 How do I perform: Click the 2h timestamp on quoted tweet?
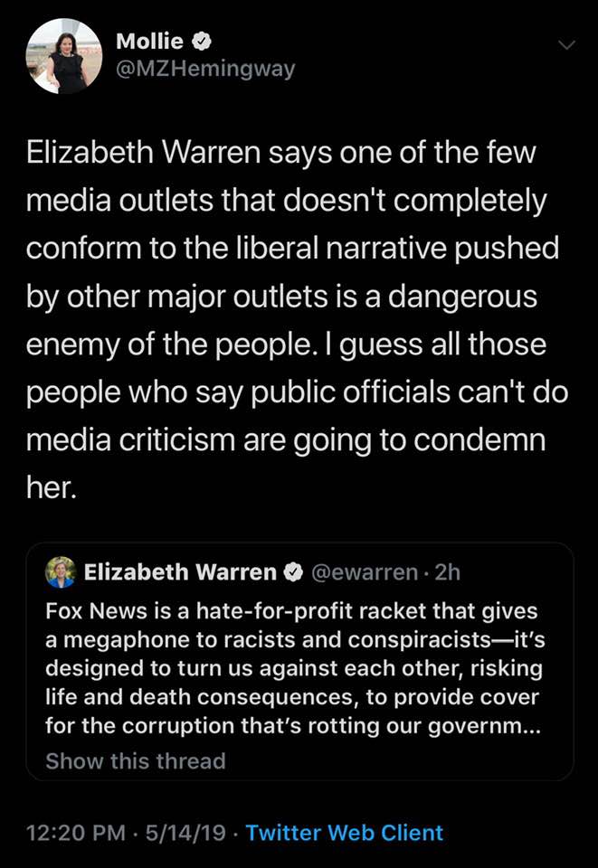tap(448, 572)
